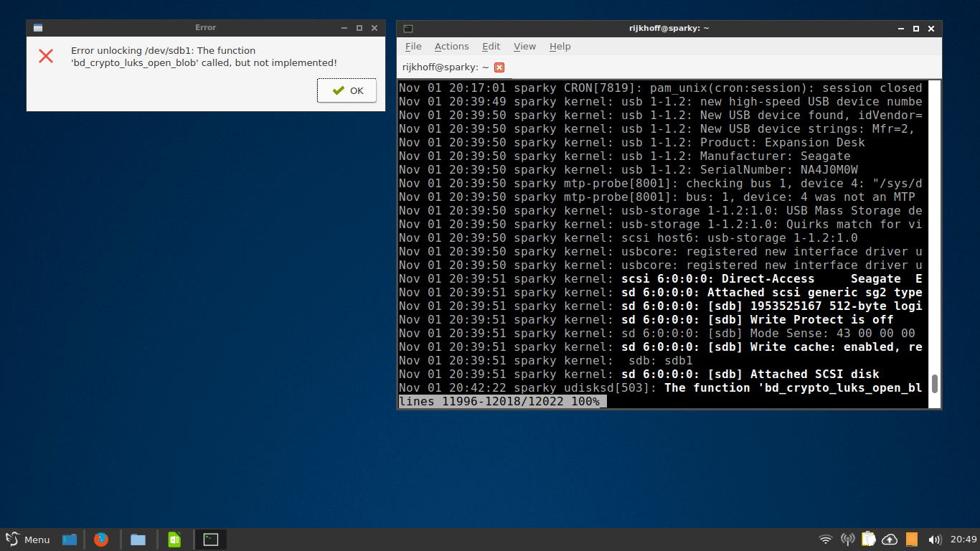
Task: Click the terminal vertical scrollbar handle
Action: 934,383
